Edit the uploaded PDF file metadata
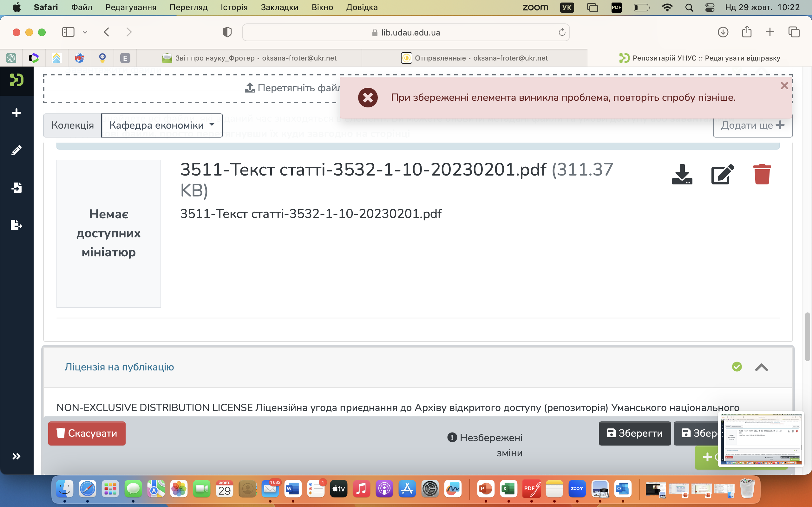The width and height of the screenshot is (812, 507). pyautogui.click(x=723, y=174)
